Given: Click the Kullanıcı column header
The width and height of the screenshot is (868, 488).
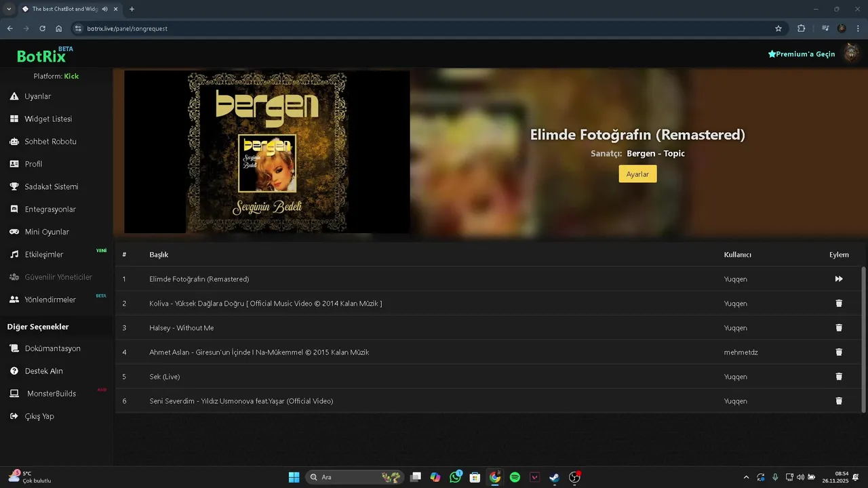Looking at the screenshot, I should pyautogui.click(x=738, y=255).
